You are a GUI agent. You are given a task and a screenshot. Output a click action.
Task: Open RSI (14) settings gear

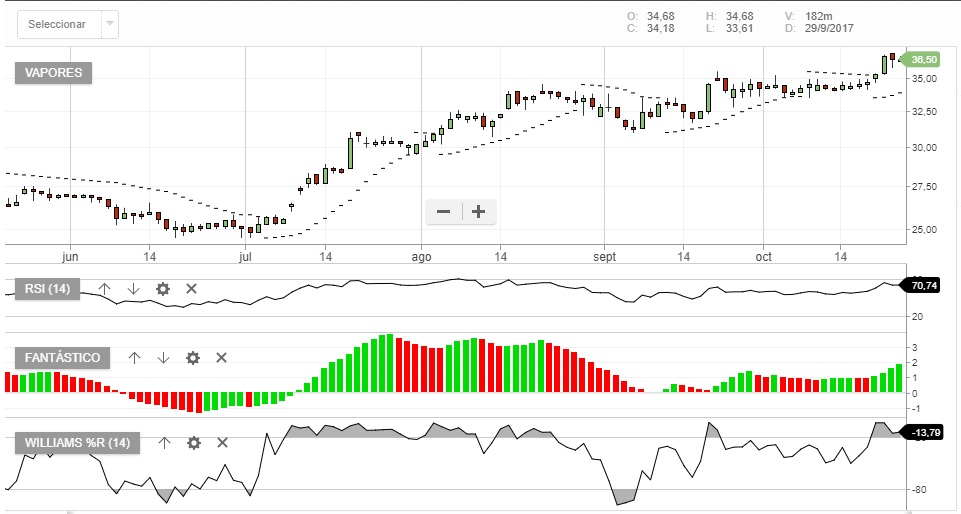pos(163,289)
